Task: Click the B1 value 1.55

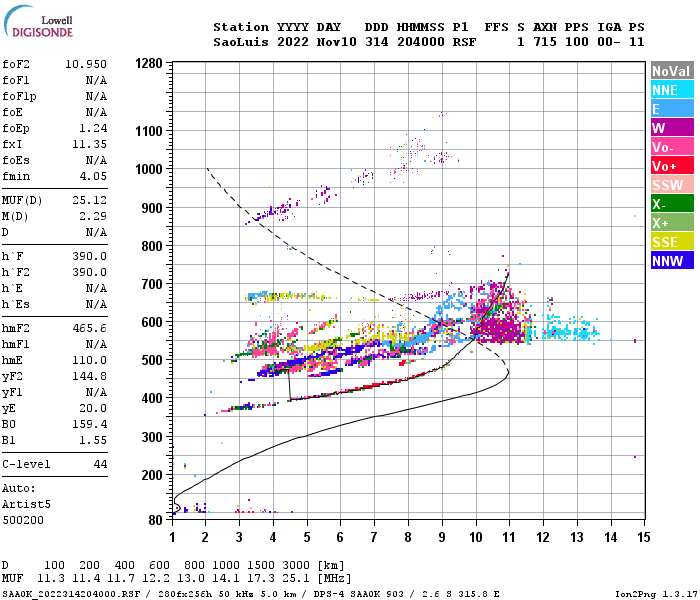Action: tap(93, 440)
